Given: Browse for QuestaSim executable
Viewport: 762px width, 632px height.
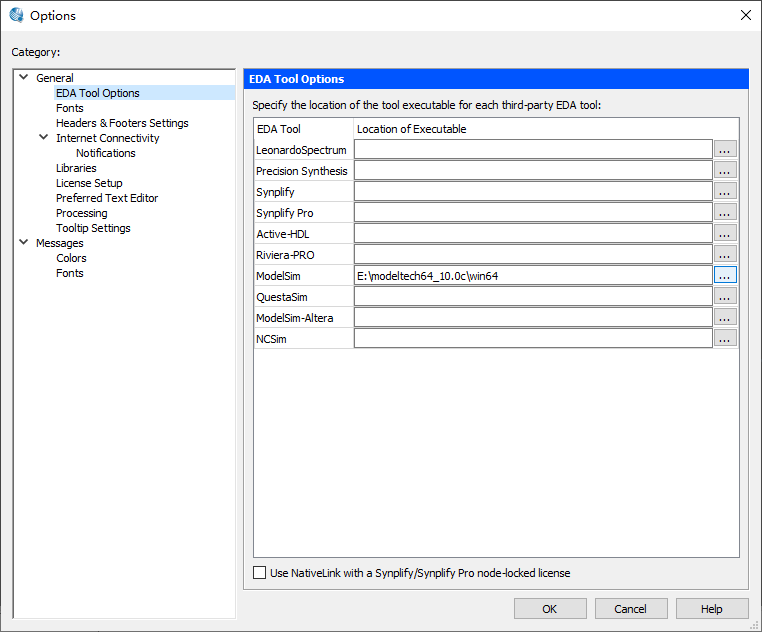Looking at the screenshot, I should pos(725,296).
